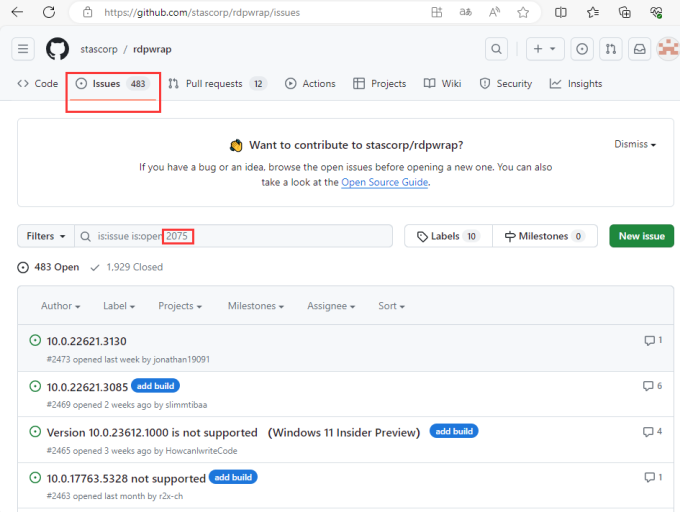Open comments icon for issue 10.0.22621.3130
680x512 pixels.
coord(653,340)
